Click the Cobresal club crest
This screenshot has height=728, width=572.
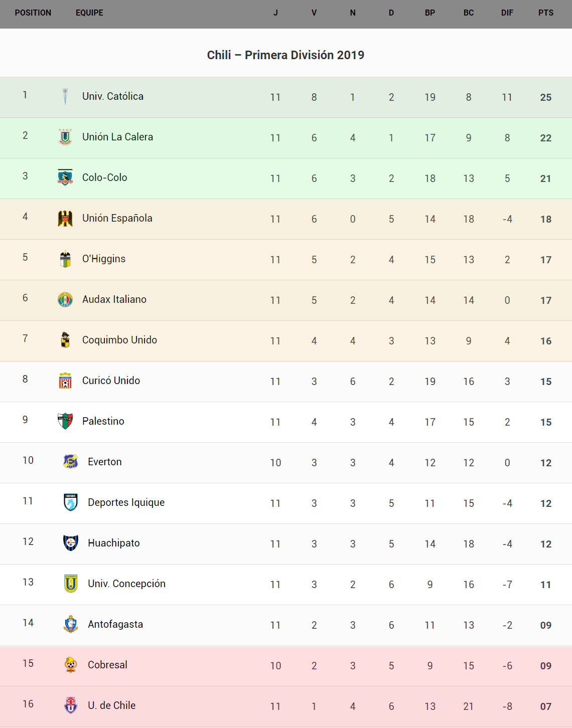[x=71, y=665]
